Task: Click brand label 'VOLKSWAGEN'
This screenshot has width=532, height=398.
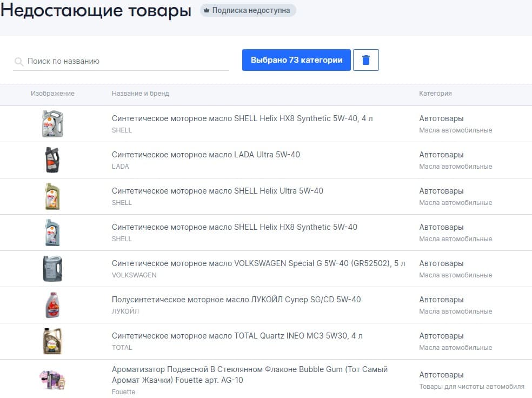Action: [135, 275]
